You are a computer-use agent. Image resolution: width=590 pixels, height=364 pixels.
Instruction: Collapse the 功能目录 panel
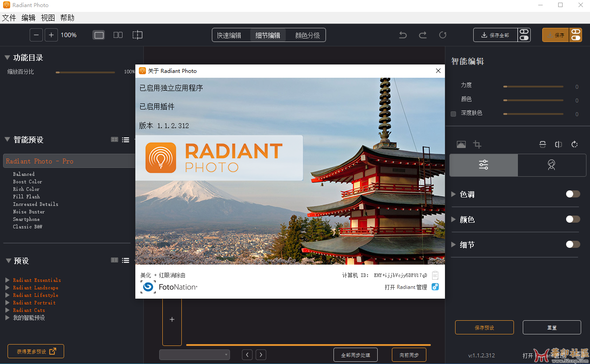[7, 57]
